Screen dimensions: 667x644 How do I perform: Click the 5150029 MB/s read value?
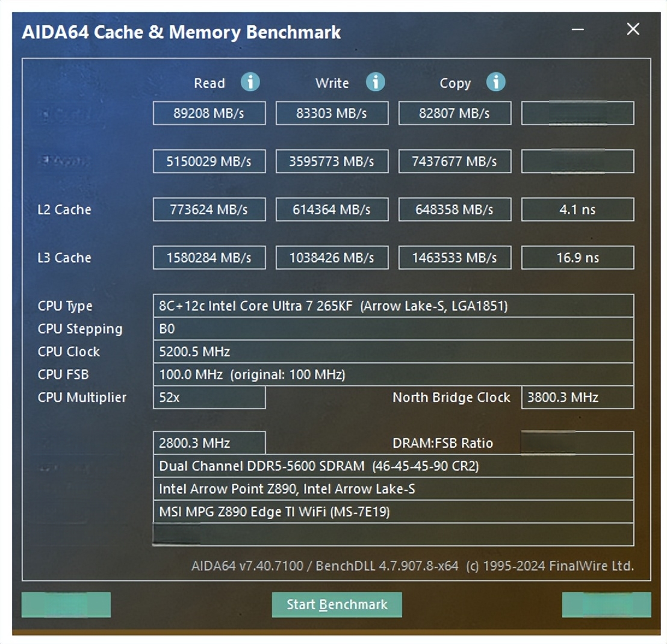pyautogui.click(x=209, y=161)
